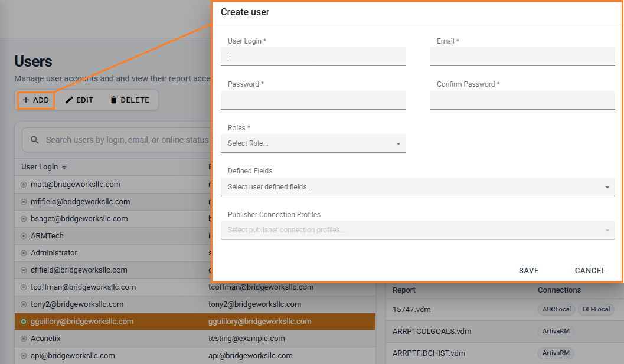Viewport: 624px width, 364px height.
Task: Click report 15747.vdm
Action: tap(411, 310)
